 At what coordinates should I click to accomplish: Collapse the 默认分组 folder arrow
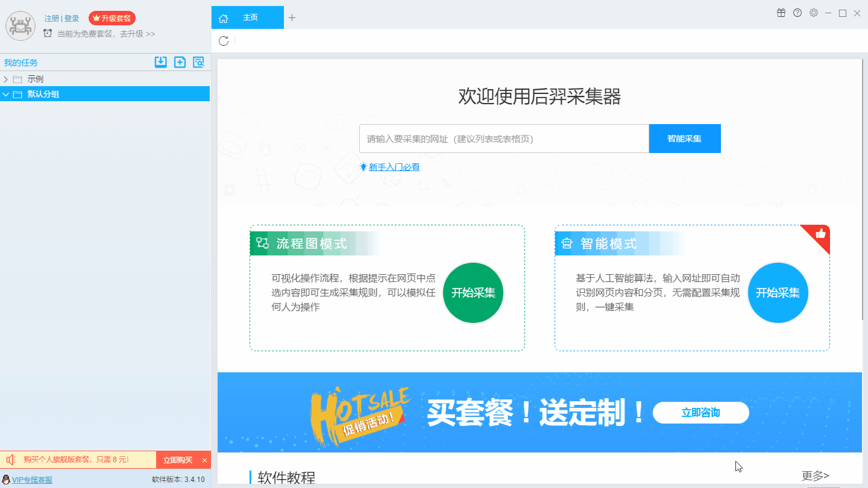click(x=6, y=94)
